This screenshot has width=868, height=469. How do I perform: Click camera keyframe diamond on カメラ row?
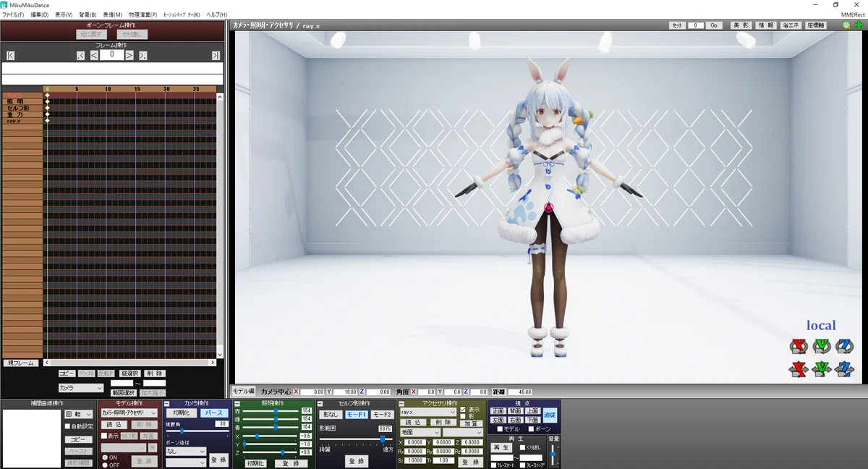pyautogui.click(x=47, y=95)
